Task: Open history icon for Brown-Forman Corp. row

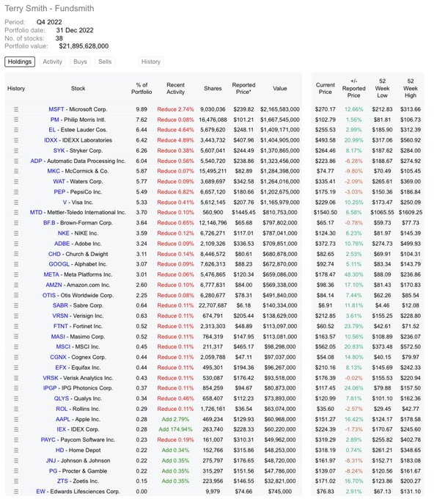Action: coord(16,223)
